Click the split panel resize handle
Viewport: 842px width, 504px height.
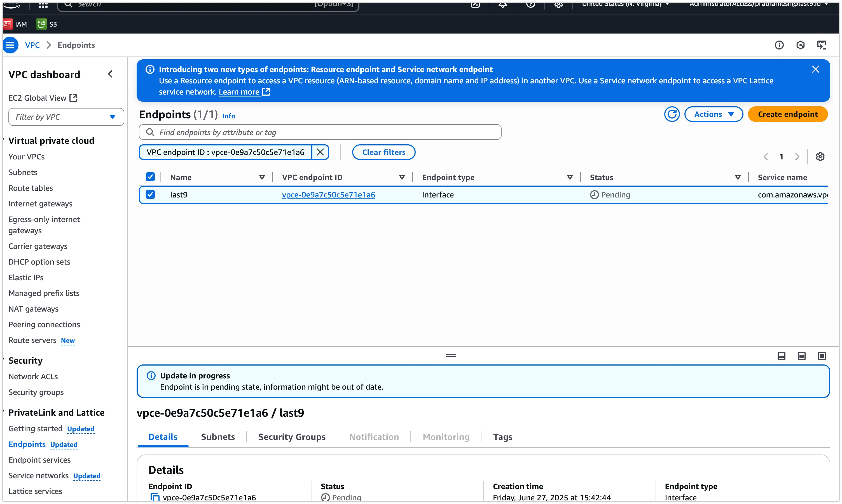[451, 355]
